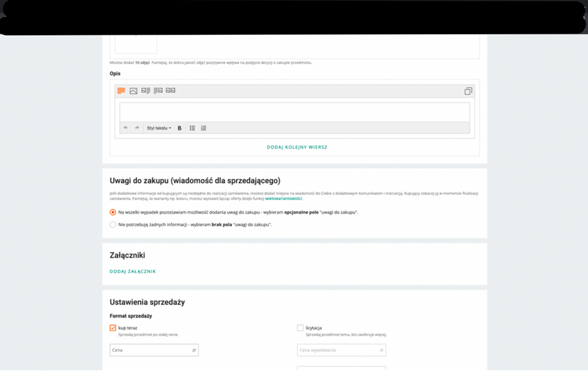Viewport: 588px width, 371px height.
Task: Choose the two-images layout icon
Action: (x=171, y=91)
